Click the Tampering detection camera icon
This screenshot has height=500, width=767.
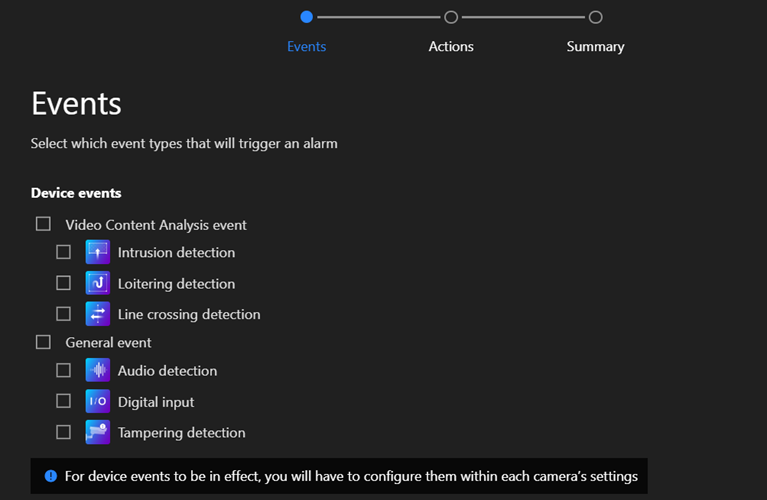point(97,433)
